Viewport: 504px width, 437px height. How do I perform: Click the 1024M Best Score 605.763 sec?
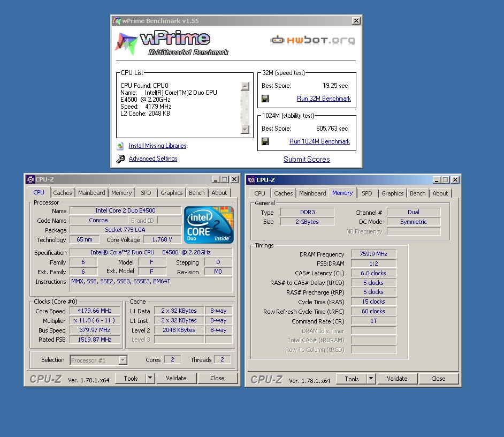pos(332,129)
